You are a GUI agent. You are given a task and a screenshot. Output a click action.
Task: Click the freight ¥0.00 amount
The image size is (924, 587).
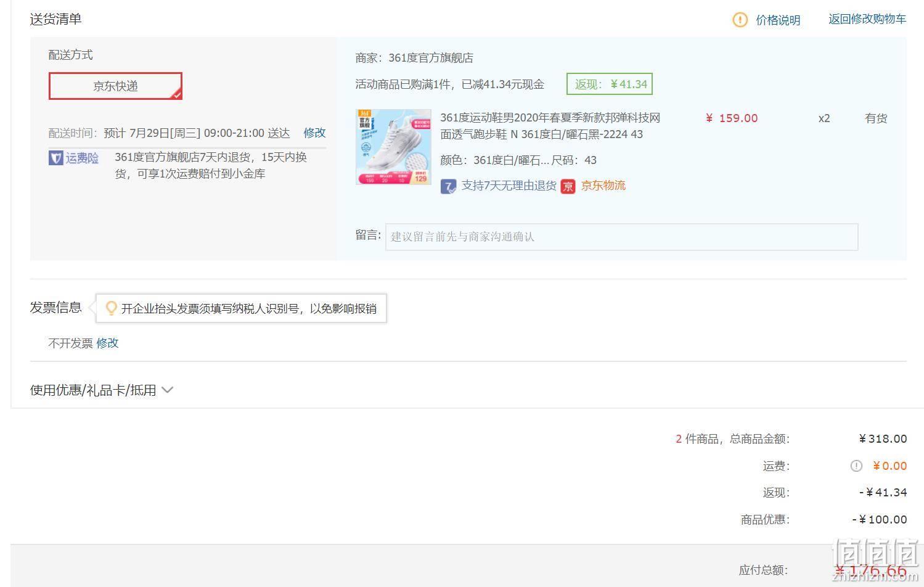pos(889,466)
